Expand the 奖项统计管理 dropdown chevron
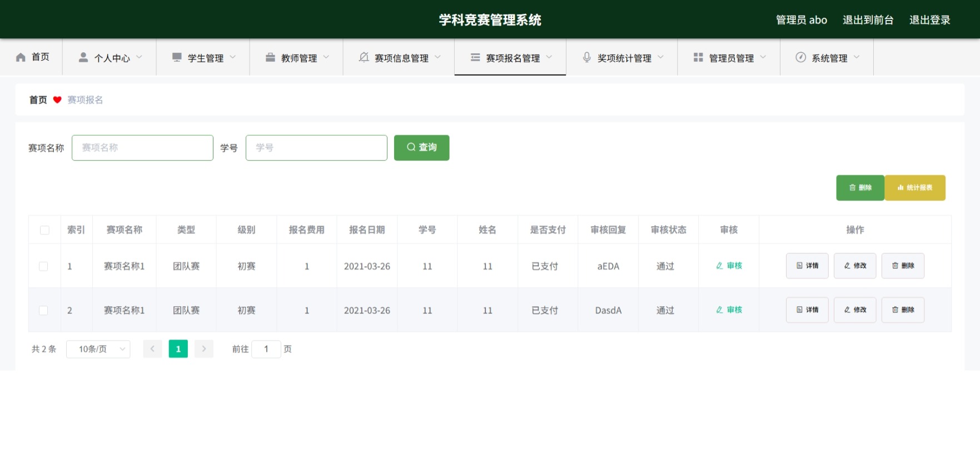This screenshot has width=980, height=469. point(660,57)
